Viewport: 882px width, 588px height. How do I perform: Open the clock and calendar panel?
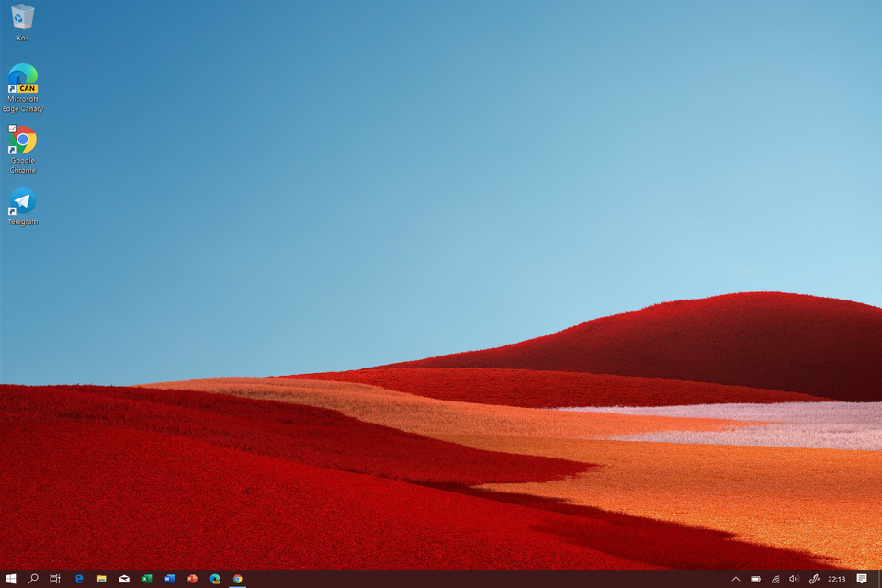click(x=836, y=579)
